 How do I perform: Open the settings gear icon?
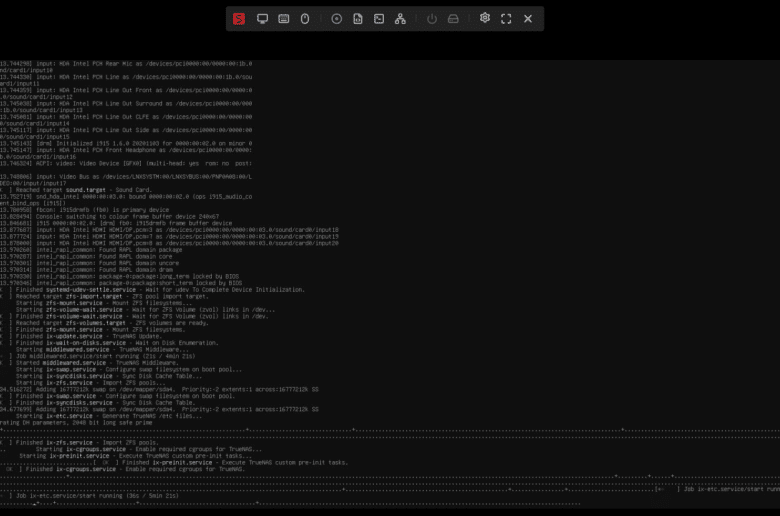[485, 18]
